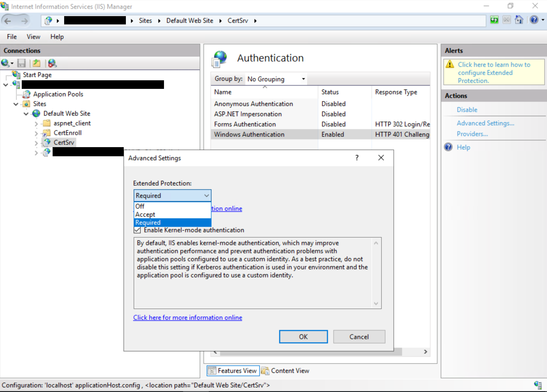The image size is (547, 392).
Task: Click the description box scroll up arrow
Action: tap(376, 243)
